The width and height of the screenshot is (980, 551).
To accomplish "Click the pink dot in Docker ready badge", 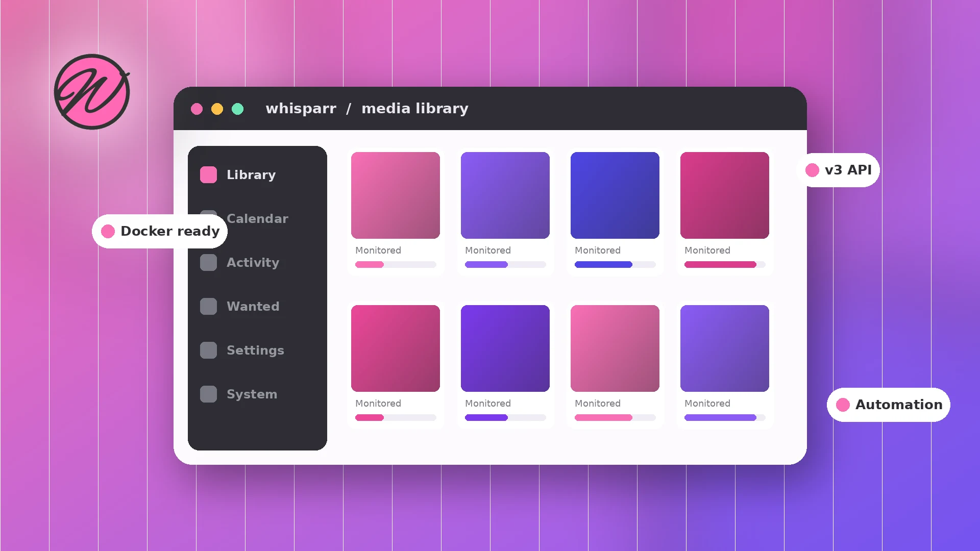I will (108, 231).
